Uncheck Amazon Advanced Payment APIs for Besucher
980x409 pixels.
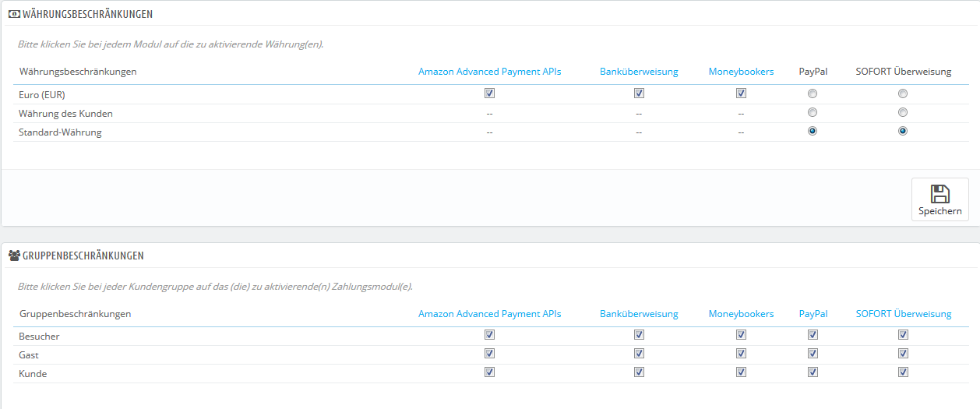coord(489,335)
